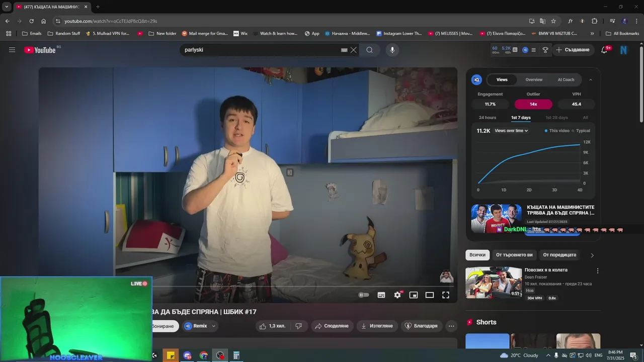The image size is (644, 362).
Task: Open the vidIQ list menu icon in the header
Action: (534, 50)
